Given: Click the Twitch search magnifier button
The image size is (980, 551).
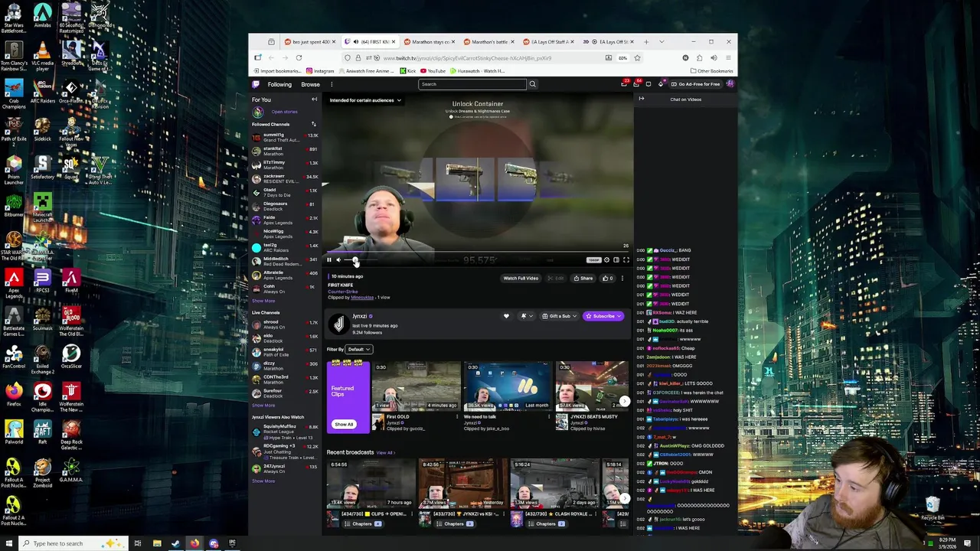Looking at the screenshot, I should click(532, 84).
